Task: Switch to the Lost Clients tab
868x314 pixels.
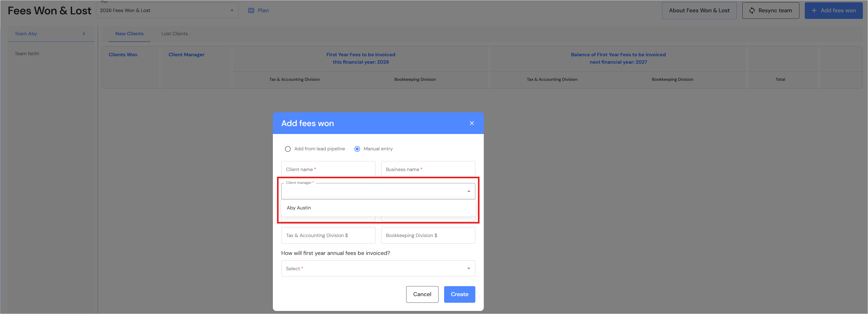Action: pyautogui.click(x=175, y=34)
